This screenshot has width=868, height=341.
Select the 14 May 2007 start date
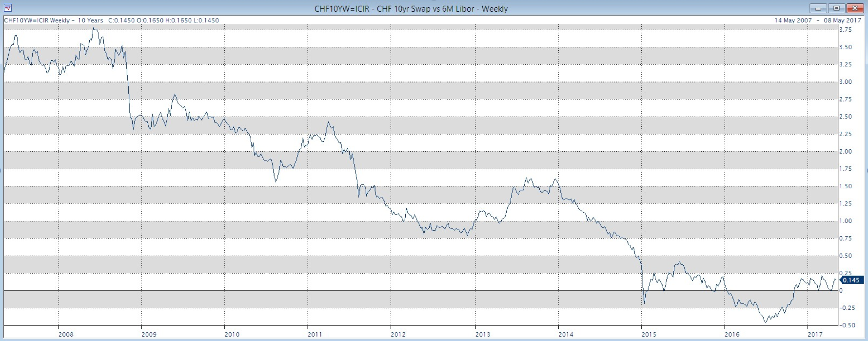(x=793, y=20)
